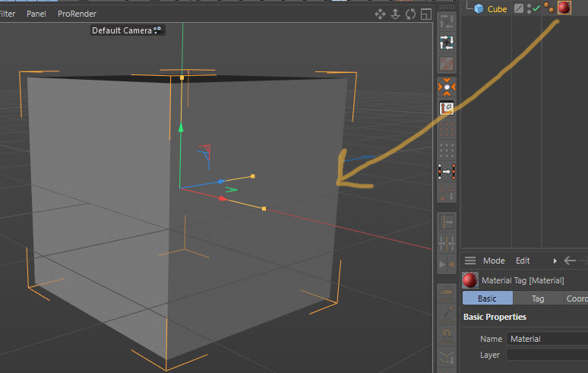Toggle the Cube green enable checkmark
The width and height of the screenshot is (588, 373).
[x=536, y=9]
